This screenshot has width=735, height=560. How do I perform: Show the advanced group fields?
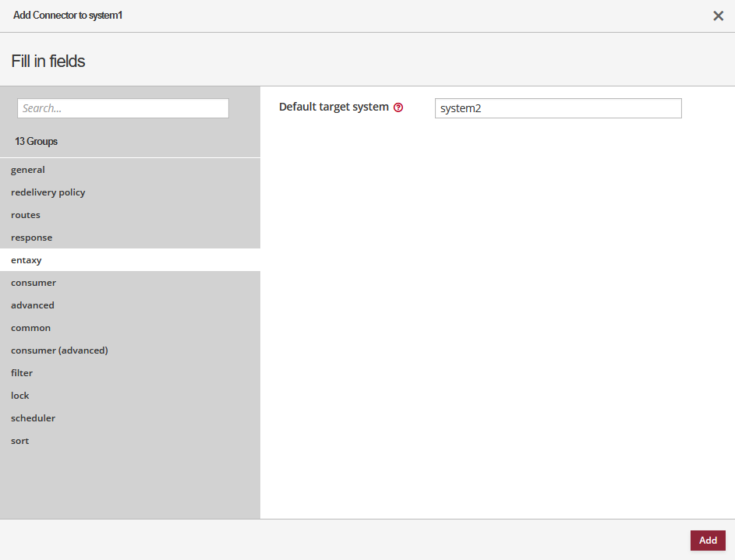(x=33, y=305)
